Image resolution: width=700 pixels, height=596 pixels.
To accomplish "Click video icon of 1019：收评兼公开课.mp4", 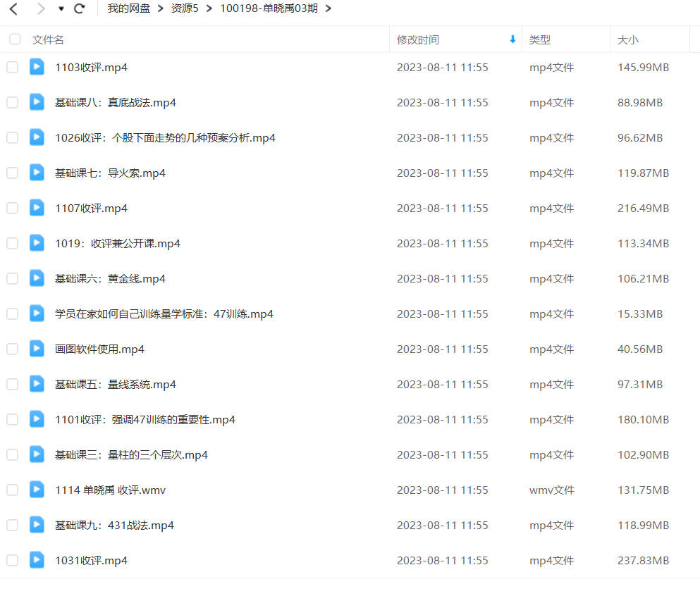I will click(x=37, y=243).
